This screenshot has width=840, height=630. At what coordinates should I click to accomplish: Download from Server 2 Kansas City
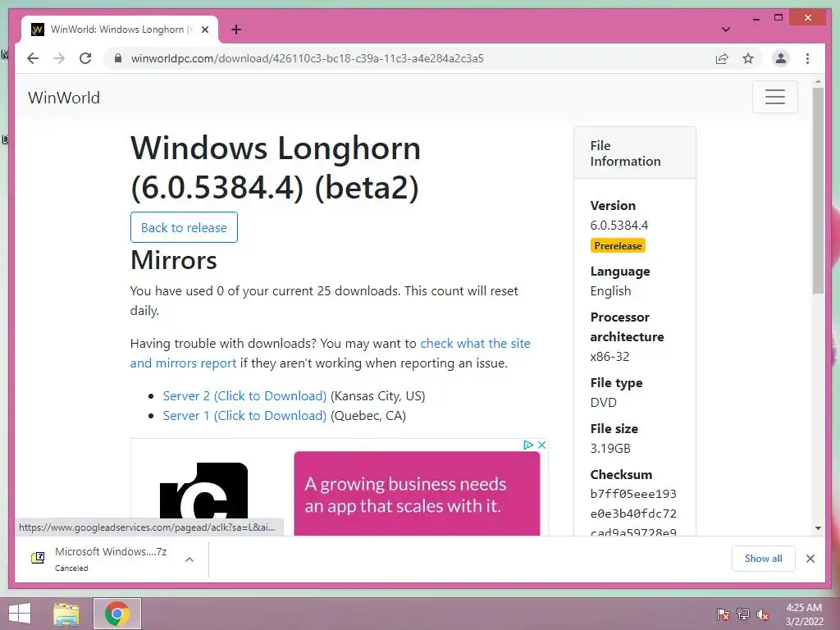coord(244,396)
